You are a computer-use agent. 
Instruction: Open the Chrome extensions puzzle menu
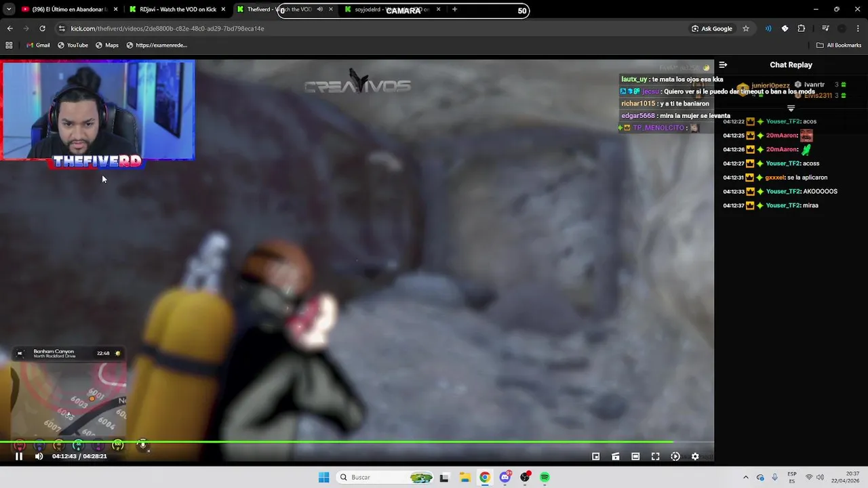[802, 28]
